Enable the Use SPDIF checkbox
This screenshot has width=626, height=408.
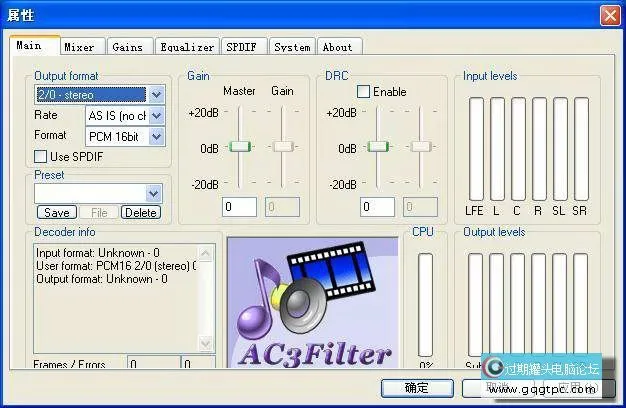(41, 157)
